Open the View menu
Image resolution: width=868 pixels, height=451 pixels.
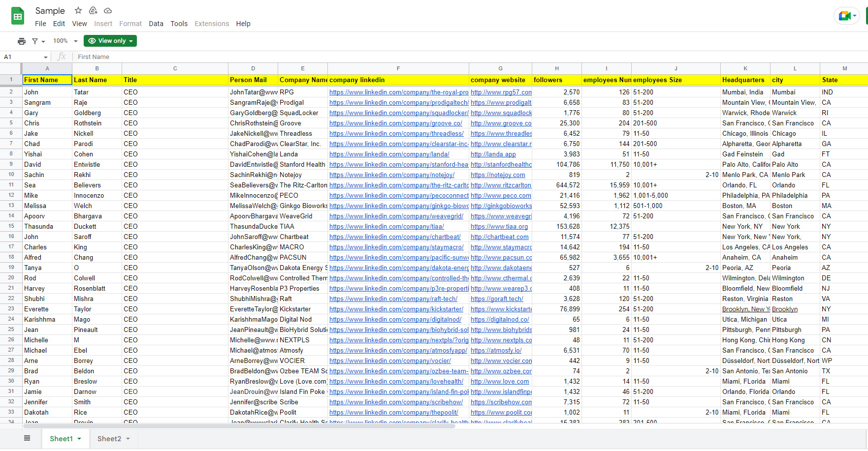(x=79, y=24)
